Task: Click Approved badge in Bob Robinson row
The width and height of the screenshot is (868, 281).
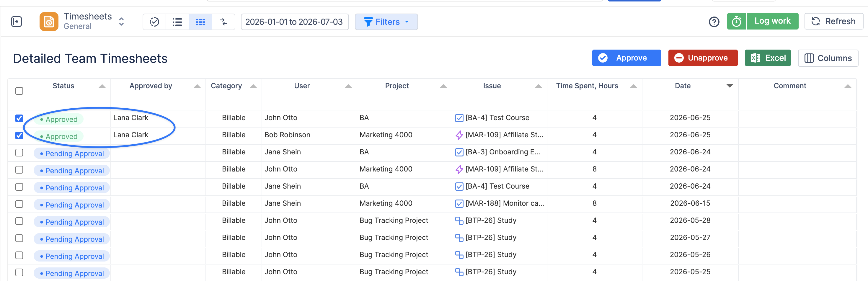Action: pos(59,136)
